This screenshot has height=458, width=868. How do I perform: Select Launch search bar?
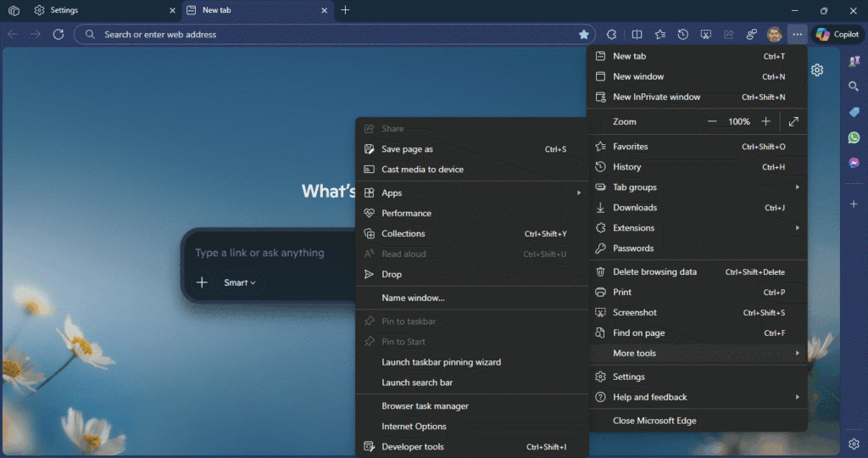(471, 383)
